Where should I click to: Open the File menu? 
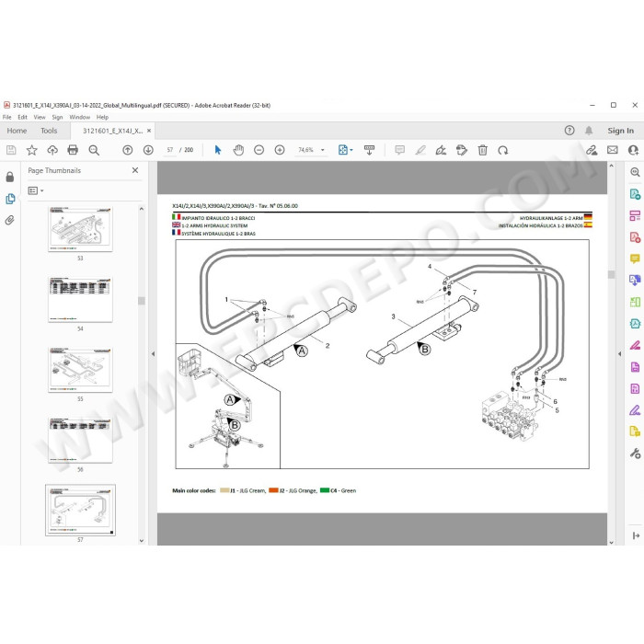point(7,117)
